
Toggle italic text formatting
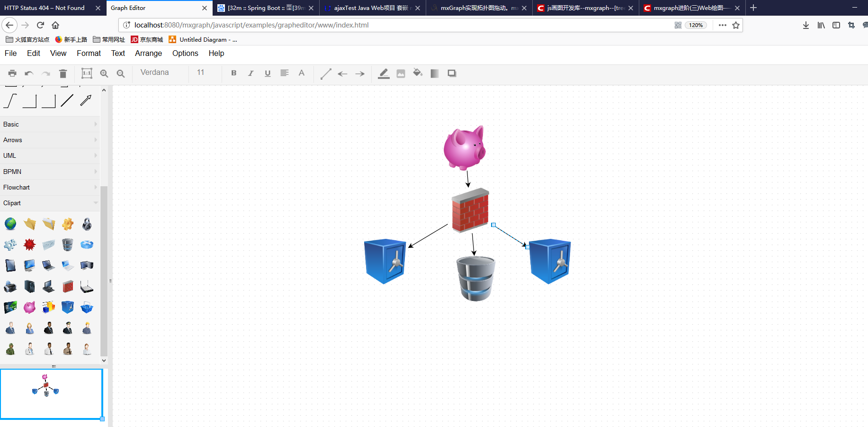[251, 73]
